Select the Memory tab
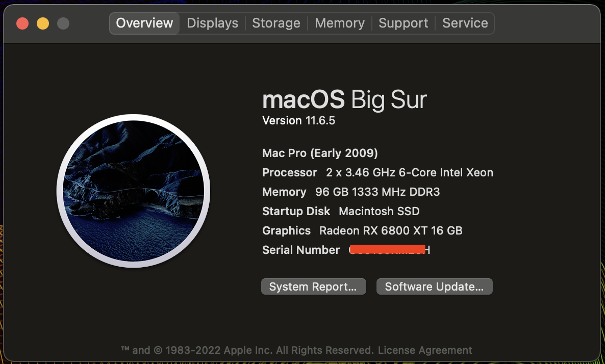The width and height of the screenshot is (605, 364). click(339, 23)
